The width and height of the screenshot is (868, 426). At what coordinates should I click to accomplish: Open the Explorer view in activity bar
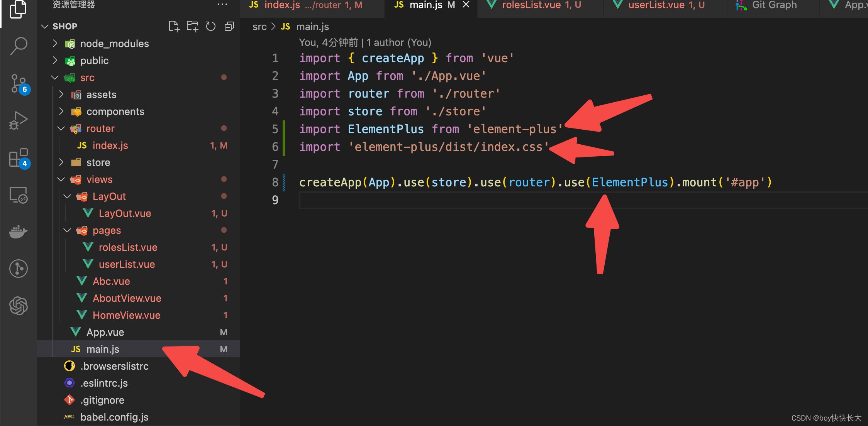(x=18, y=9)
